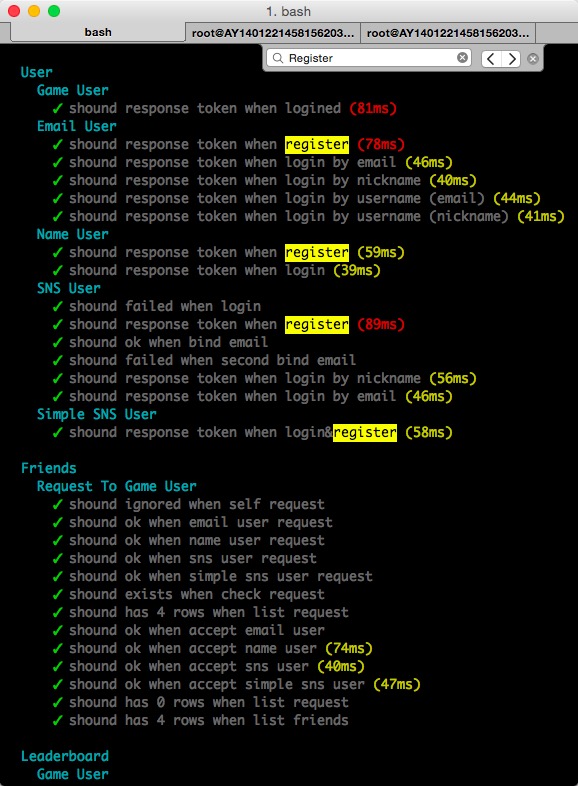Image resolution: width=578 pixels, height=786 pixels.
Task: Go to previous search match arrow
Action: pos(491,59)
